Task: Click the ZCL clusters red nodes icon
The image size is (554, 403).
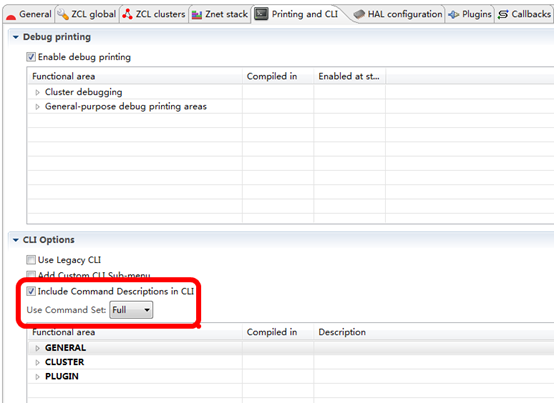Action: pos(127,14)
